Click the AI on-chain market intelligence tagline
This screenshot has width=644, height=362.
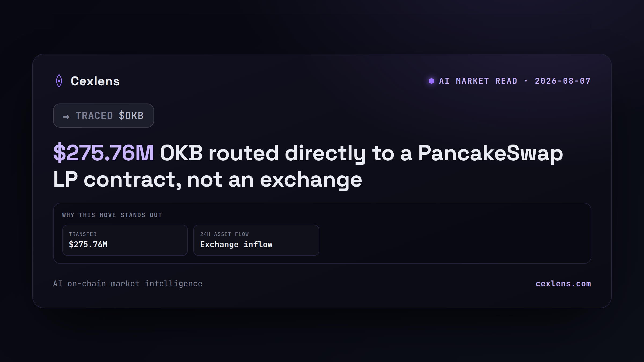point(128,284)
